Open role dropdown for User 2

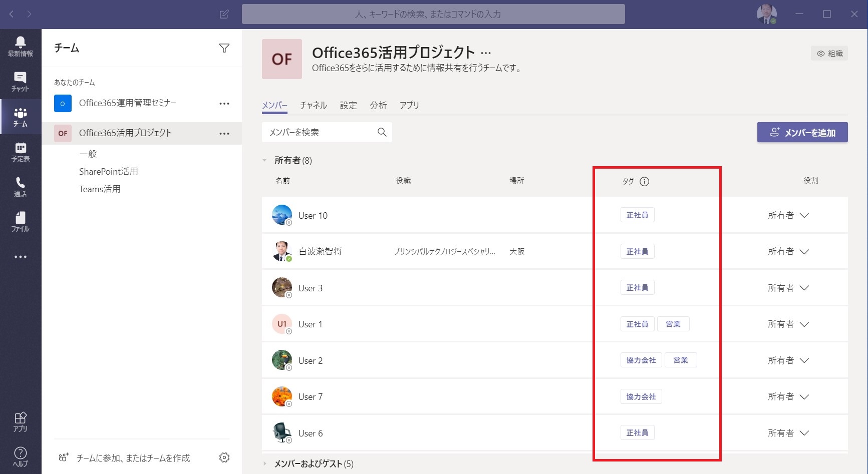coord(788,361)
